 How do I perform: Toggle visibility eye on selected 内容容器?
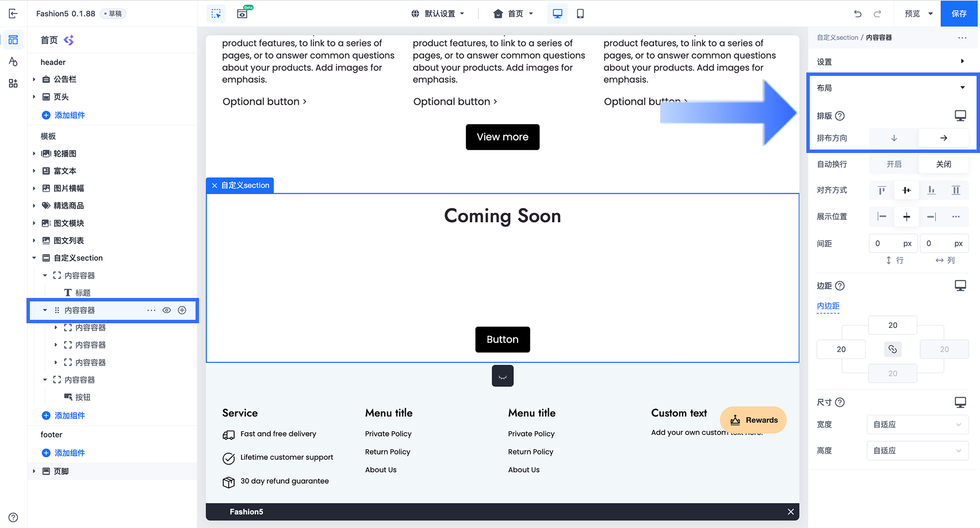coord(167,310)
